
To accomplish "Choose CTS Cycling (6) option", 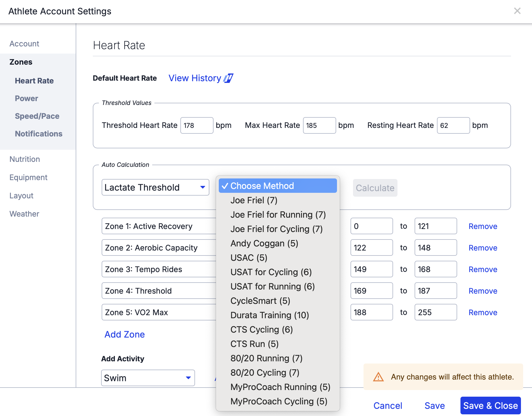I will 278,329.
